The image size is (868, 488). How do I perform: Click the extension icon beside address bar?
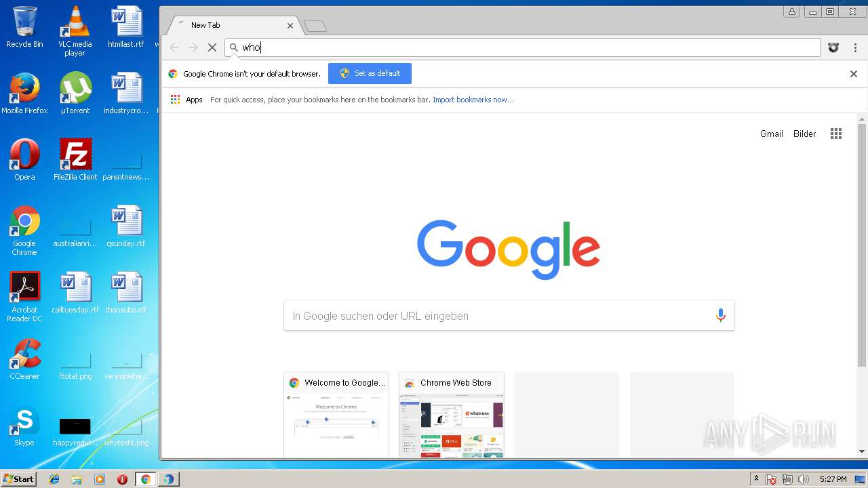click(x=833, y=47)
